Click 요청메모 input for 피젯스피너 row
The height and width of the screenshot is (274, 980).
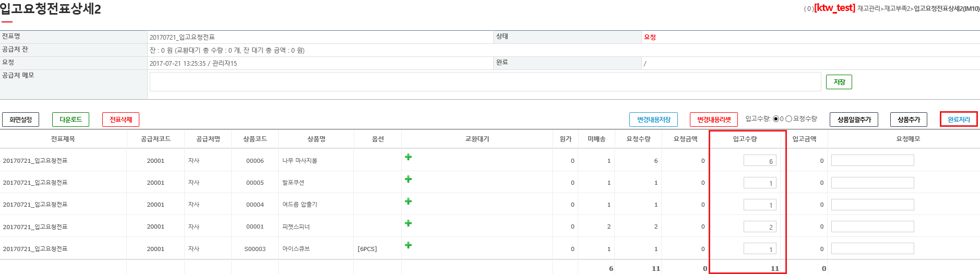tap(872, 227)
